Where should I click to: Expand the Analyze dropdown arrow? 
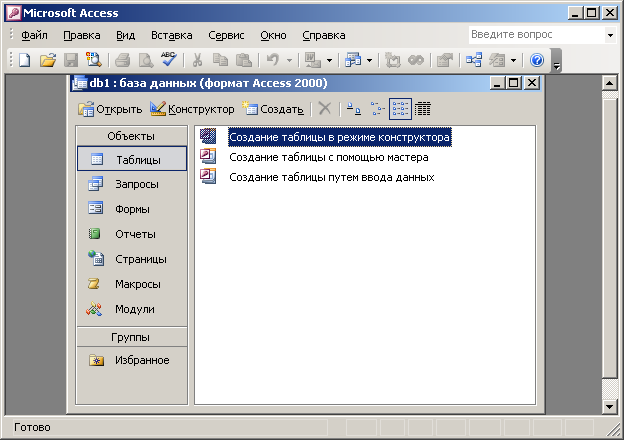[x=369, y=60]
